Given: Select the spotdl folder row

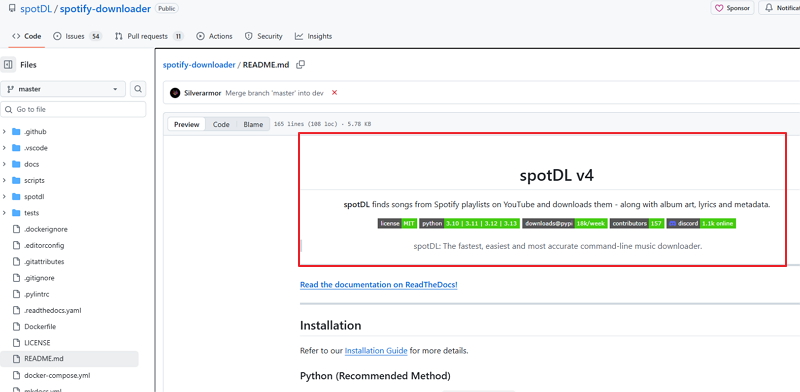Looking at the screenshot, I should pyautogui.click(x=69, y=197).
